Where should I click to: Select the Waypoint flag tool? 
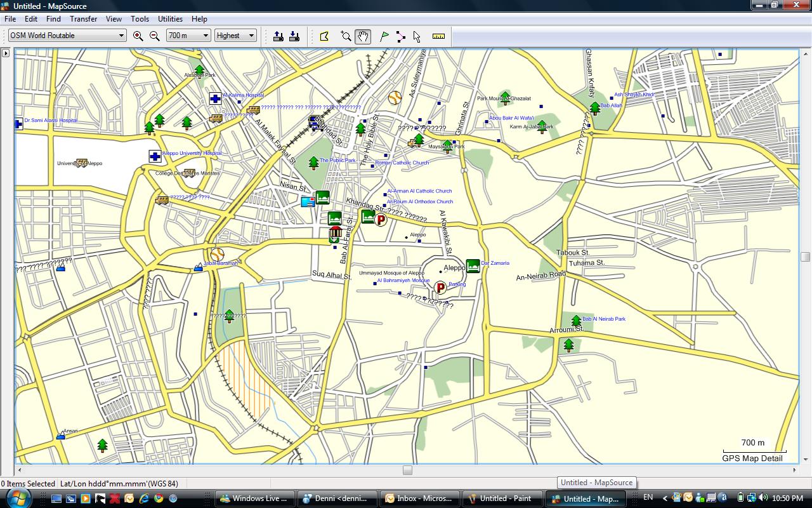[x=384, y=36]
